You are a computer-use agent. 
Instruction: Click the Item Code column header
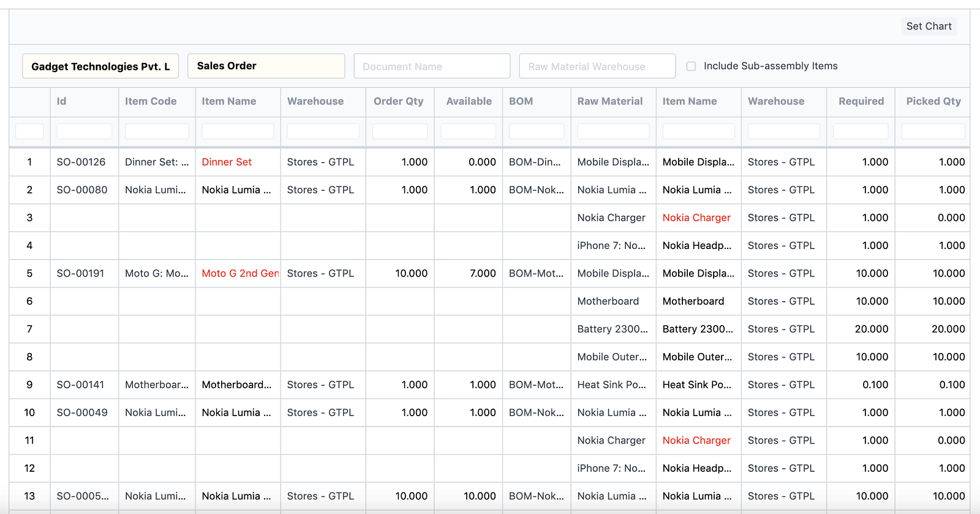151,102
